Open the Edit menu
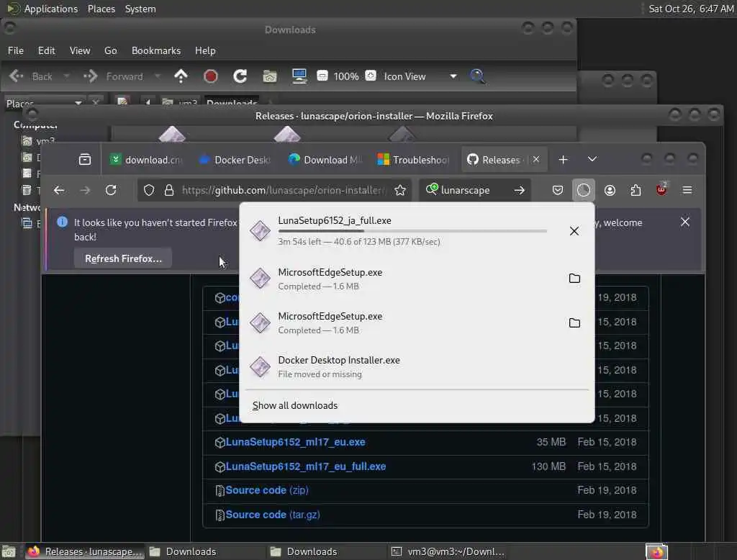Screen dimensions: 737x560 pyautogui.click(x=46, y=50)
